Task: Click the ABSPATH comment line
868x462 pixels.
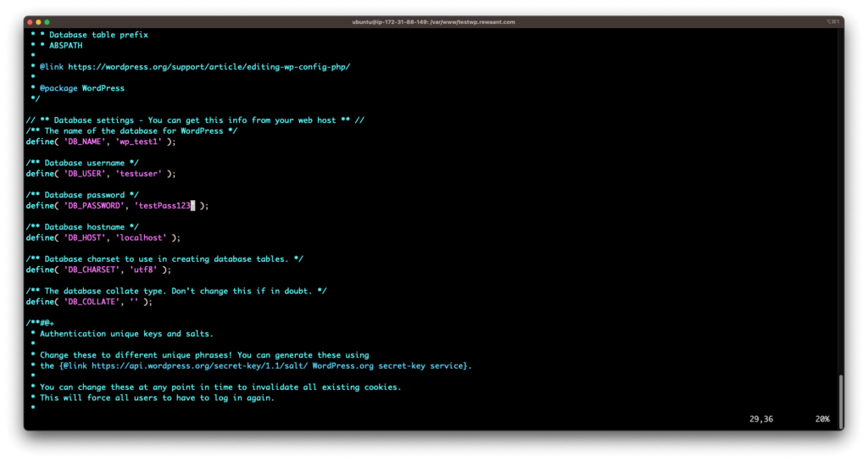Action: [57, 46]
